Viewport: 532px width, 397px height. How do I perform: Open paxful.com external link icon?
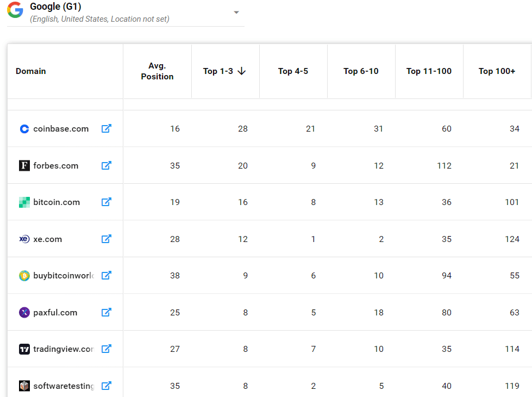[106, 313]
